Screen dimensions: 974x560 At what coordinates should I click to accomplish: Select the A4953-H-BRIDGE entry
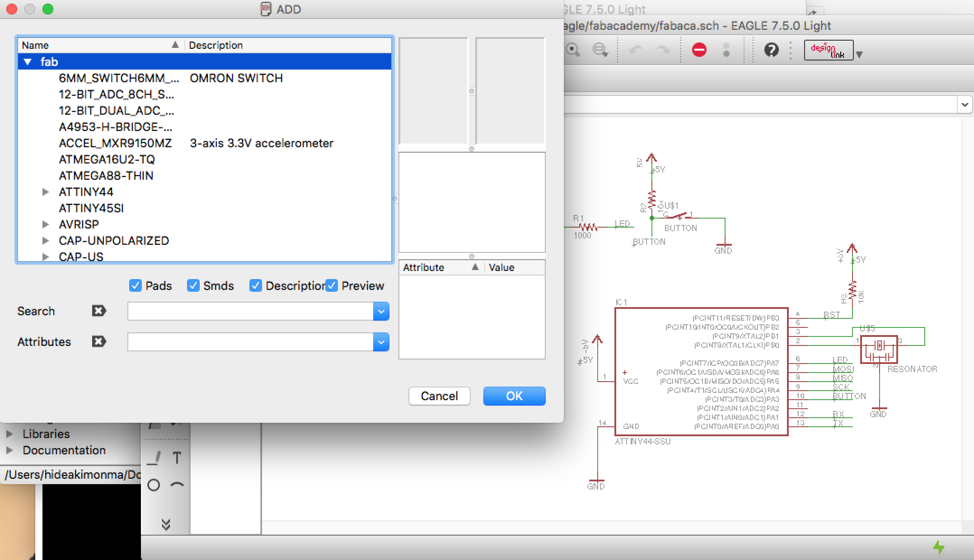tap(115, 127)
